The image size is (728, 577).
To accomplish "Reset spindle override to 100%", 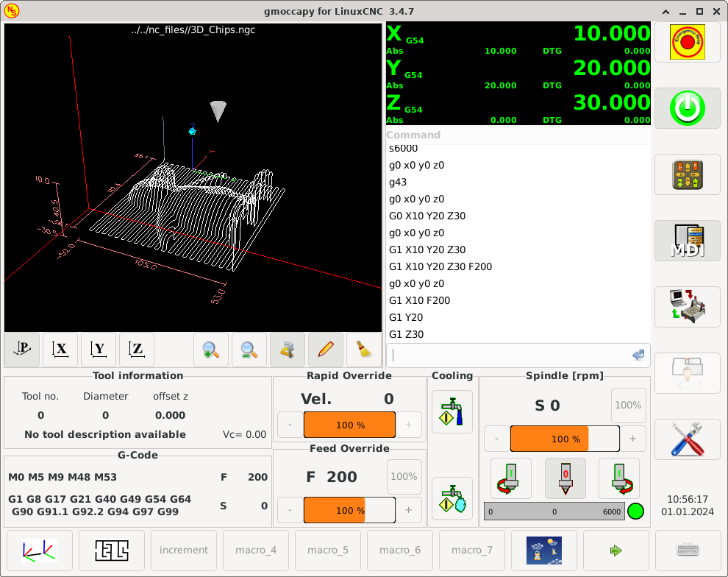I will pyautogui.click(x=628, y=405).
